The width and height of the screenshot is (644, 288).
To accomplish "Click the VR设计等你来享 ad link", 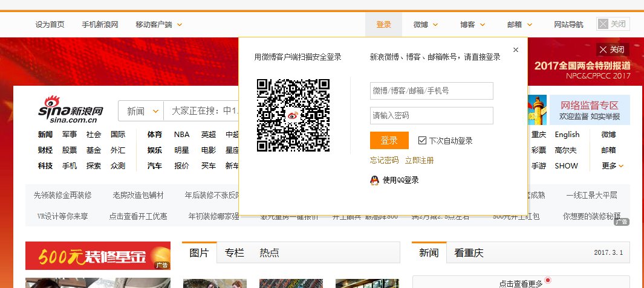I will 62,216.
